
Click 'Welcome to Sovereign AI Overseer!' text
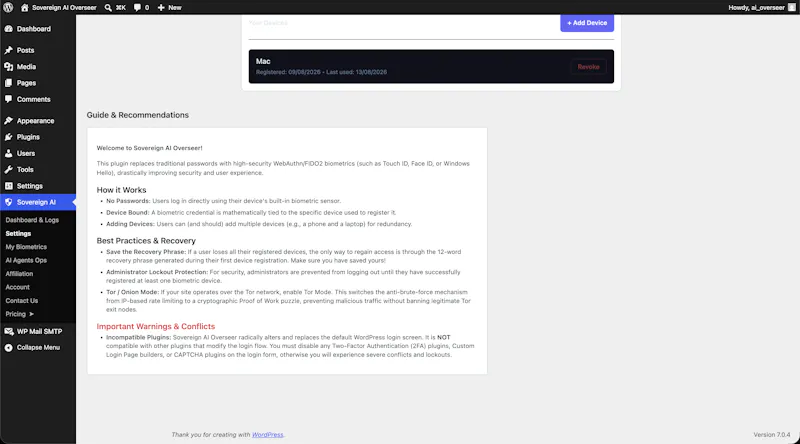pyautogui.click(x=149, y=148)
